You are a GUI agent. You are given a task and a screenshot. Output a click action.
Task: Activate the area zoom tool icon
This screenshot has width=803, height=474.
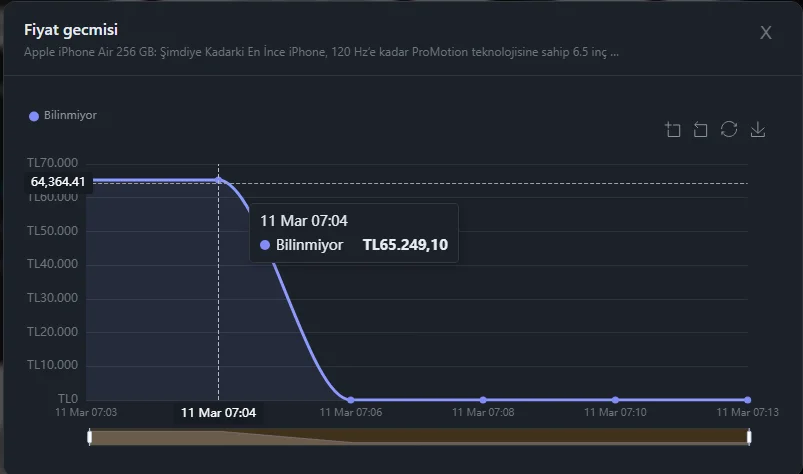coord(672,130)
